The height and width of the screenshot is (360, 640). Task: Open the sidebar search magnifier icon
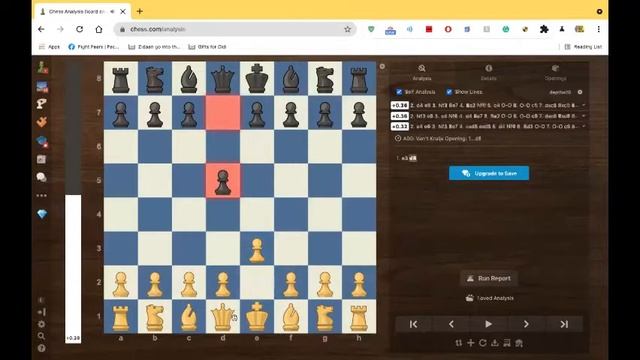[42, 336]
